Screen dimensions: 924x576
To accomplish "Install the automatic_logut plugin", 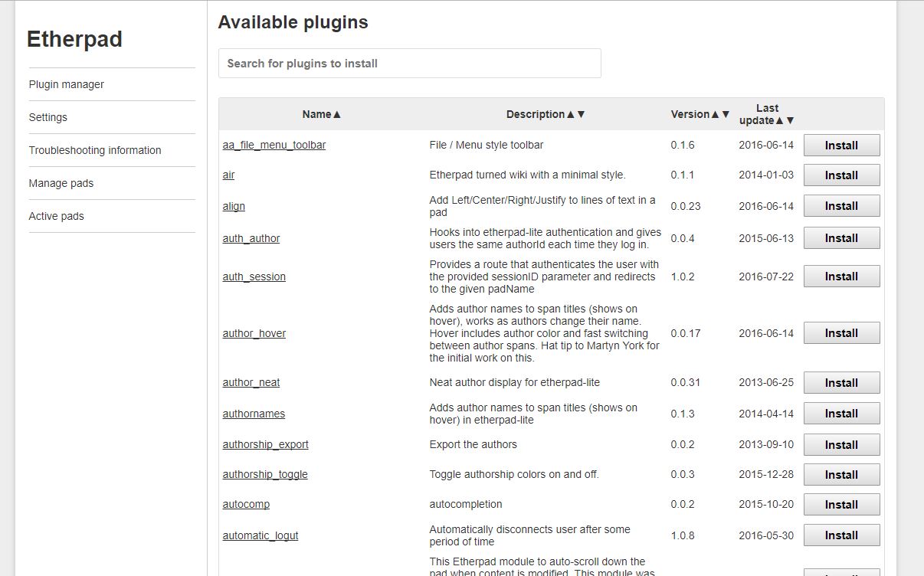I will [x=840, y=535].
